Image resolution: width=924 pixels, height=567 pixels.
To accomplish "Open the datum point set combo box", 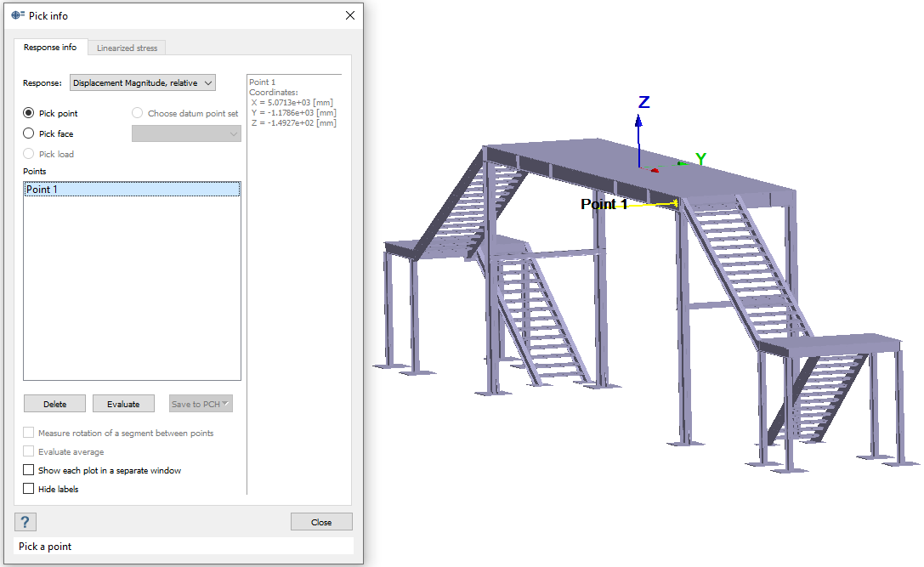I will 186,133.
